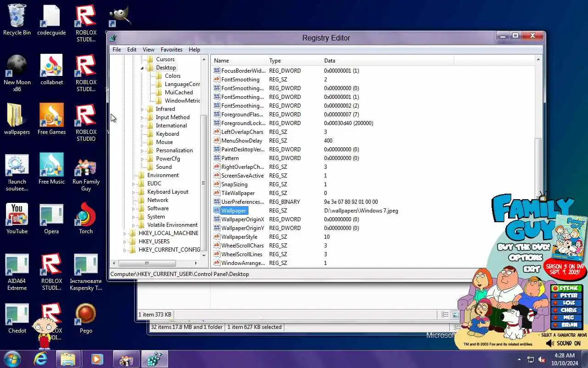
Task: Click OPTIONS in Family Guy widget
Action: coord(526,258)
